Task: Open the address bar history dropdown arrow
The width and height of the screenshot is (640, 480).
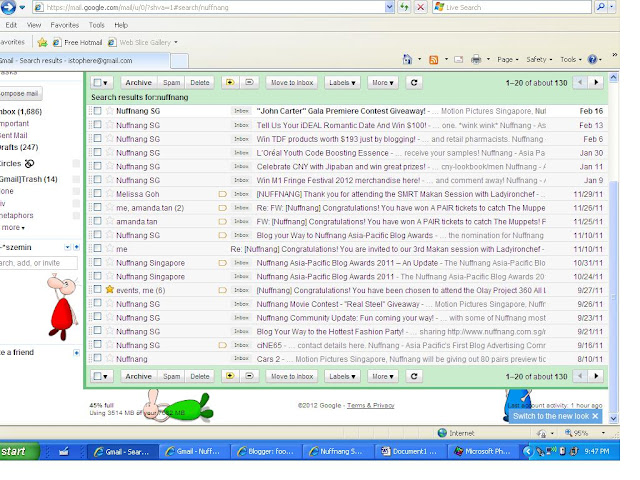Action: (x=389, y=7)
